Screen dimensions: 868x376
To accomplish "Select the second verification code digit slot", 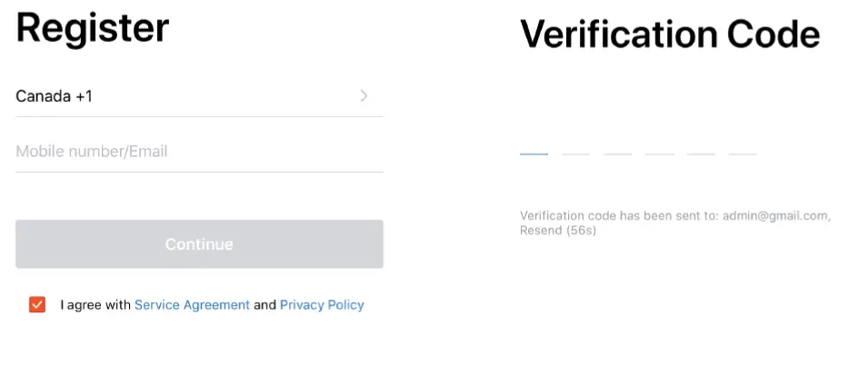I will (575, 145).
